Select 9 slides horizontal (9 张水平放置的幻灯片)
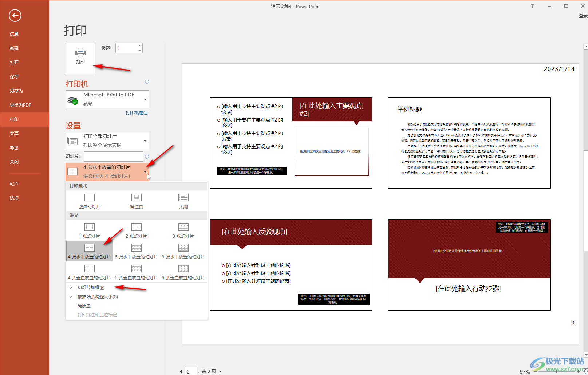Viewport: 588px width, 375px height. coord(183,251)
